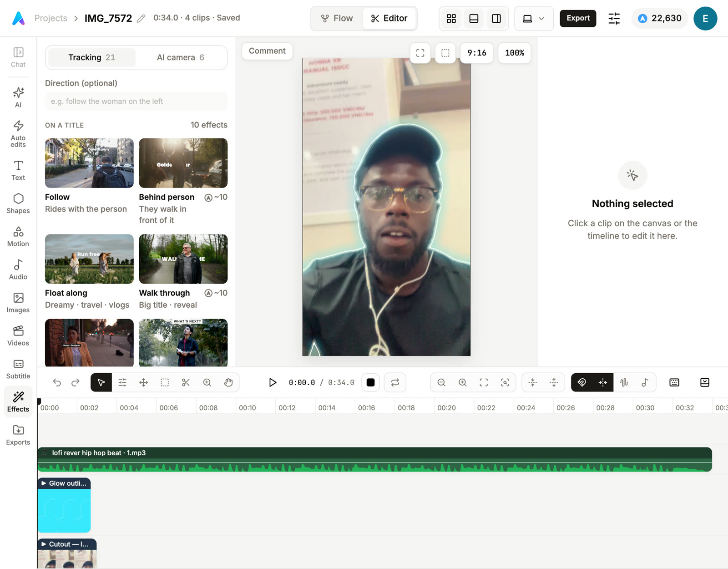Toggle the safe-area frame on canvas
Image resolution: width=728 pixels, height=569 pixels.
(x=445, y=53)
